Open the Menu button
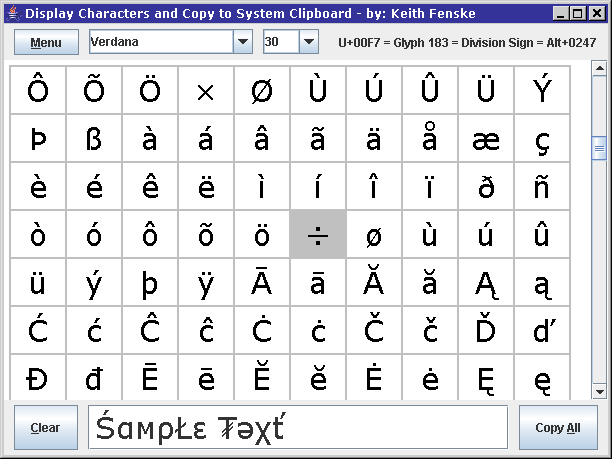This screenshot has height=459, width=612. (x=46, y=43)
